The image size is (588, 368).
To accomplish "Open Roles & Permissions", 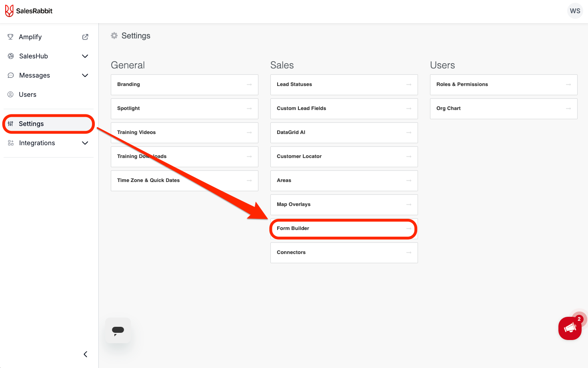I will [x=504, y=85].
